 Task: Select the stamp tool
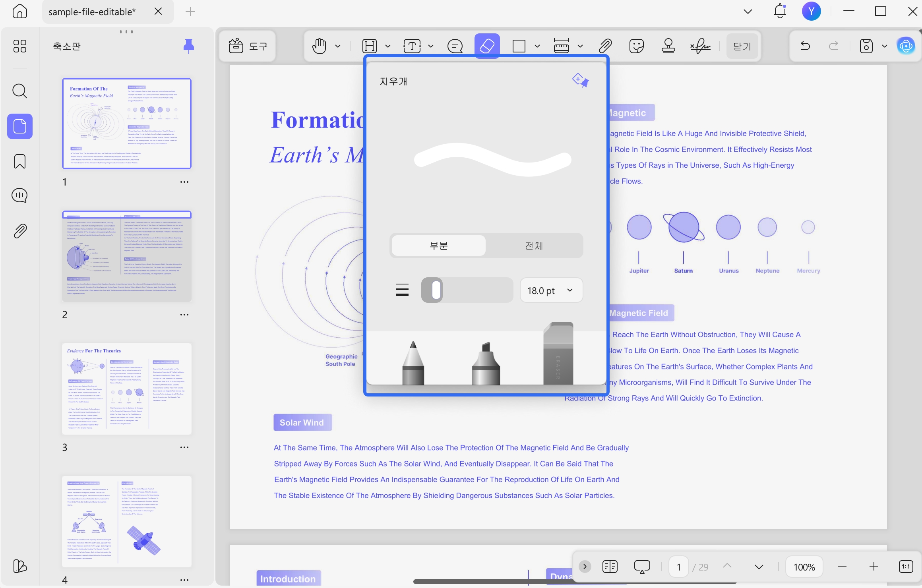click(668, 46)
